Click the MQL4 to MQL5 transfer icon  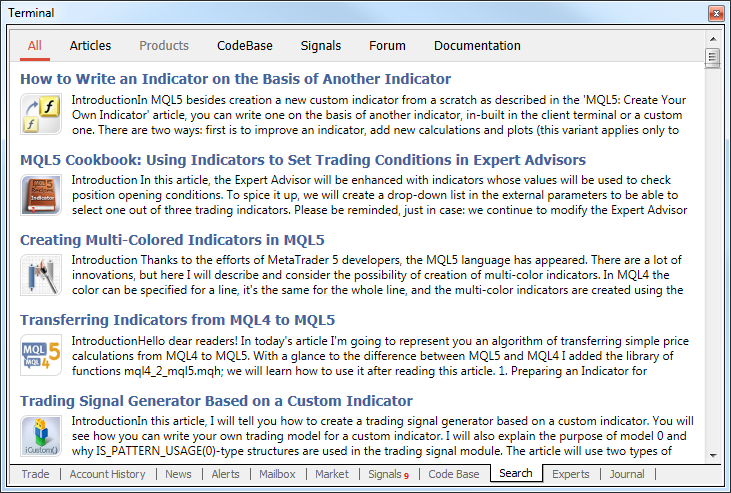click(41, 355)
